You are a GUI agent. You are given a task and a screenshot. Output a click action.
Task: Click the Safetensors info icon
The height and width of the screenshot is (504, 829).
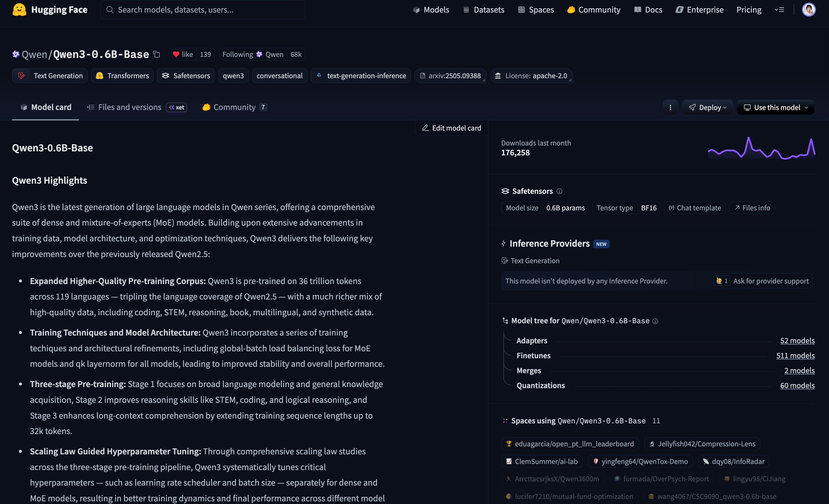(x=559, y=191)
